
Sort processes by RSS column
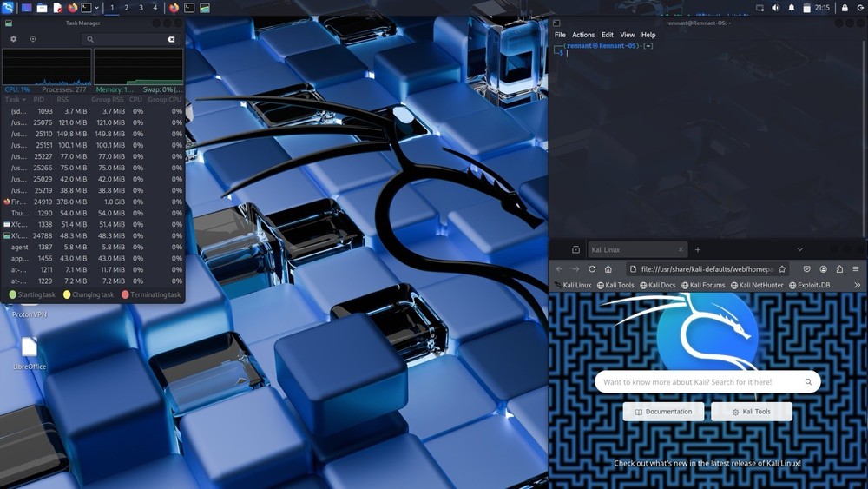click(62, 100)
